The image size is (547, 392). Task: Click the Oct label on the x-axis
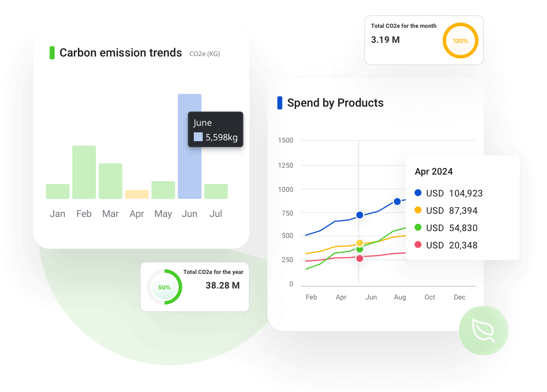tap(430, 297)
